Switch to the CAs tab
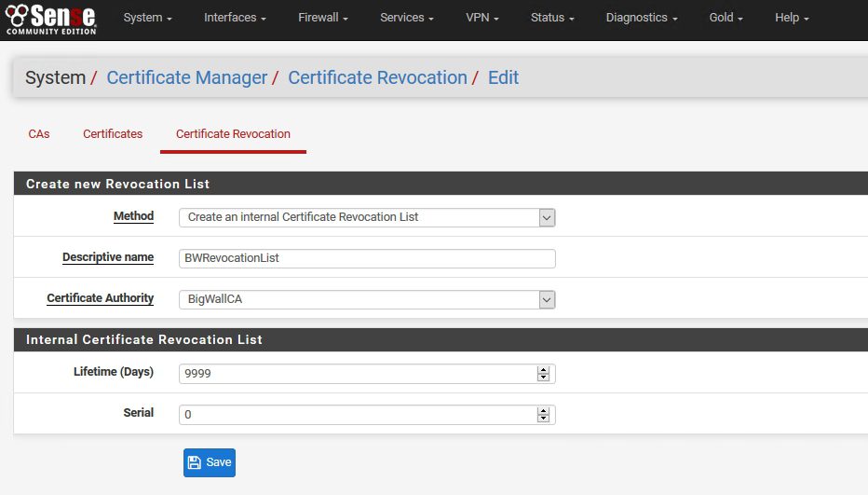 pos(39,134)
